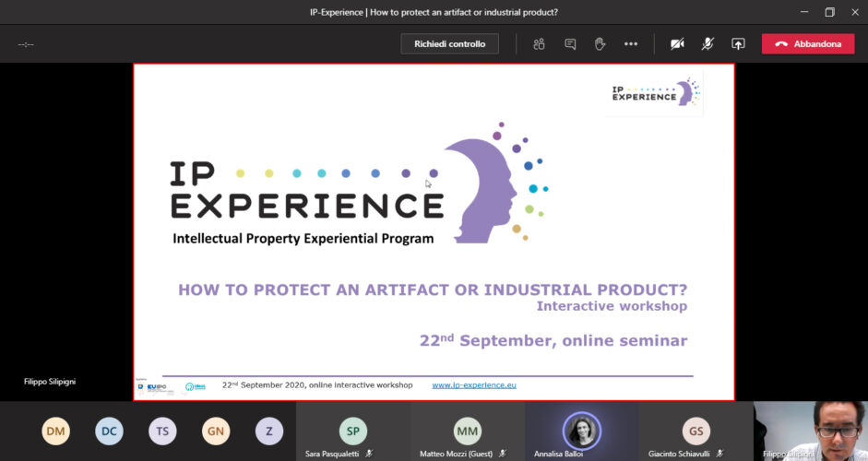The image size is (868, 461).
Task: Raise your hand icon
Action: (600, 43)
